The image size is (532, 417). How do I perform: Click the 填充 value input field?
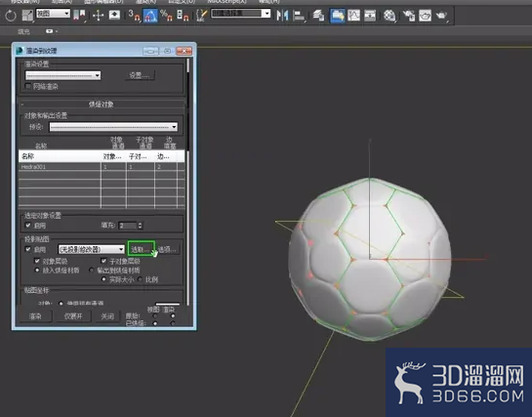pos(128,226)
